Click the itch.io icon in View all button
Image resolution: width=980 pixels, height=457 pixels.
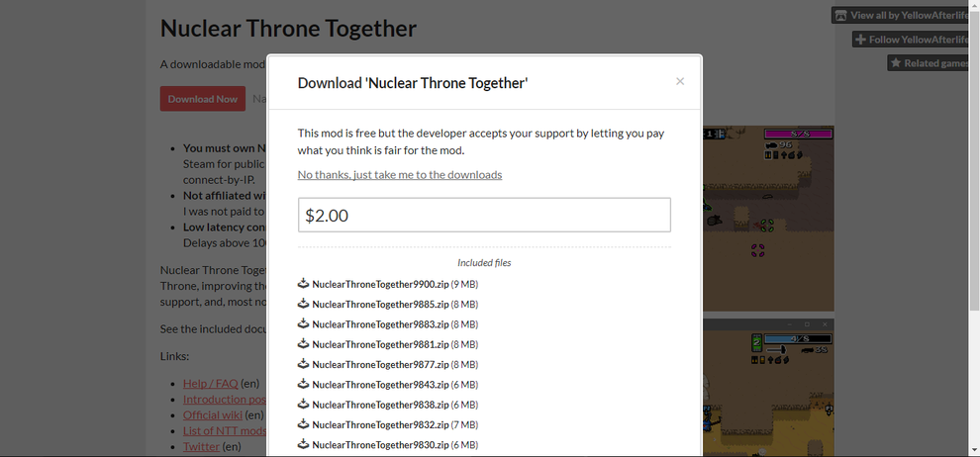[x=841, y=15]
